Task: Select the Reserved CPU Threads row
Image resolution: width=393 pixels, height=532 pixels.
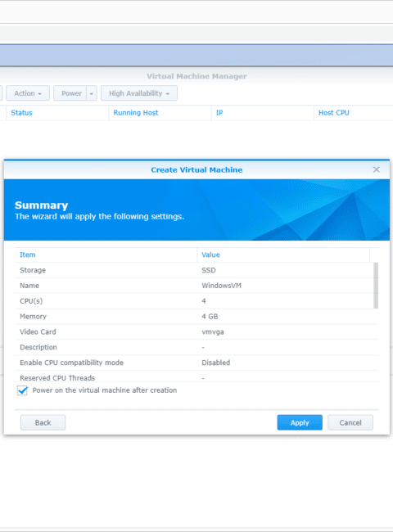Action: [196, 377]
